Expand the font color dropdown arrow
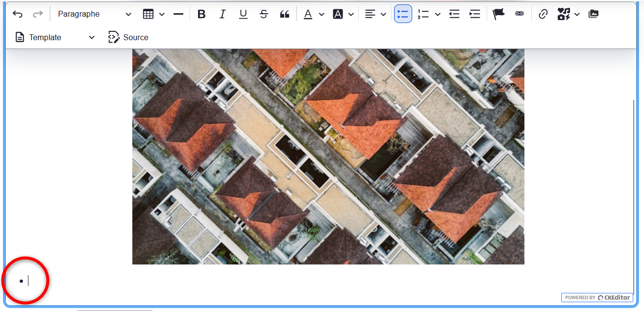The image size is (644, 311). (x=322, y=14)
